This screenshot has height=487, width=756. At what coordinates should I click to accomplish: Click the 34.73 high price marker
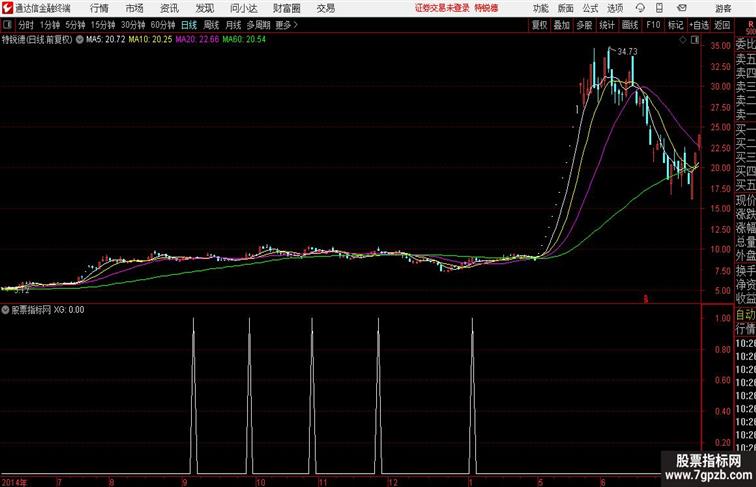[627, 52]
